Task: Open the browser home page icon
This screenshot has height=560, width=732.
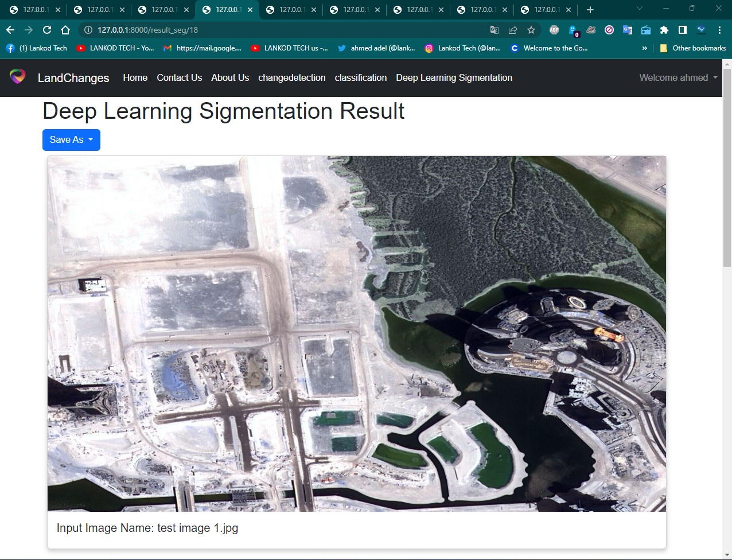Action: 65,30
